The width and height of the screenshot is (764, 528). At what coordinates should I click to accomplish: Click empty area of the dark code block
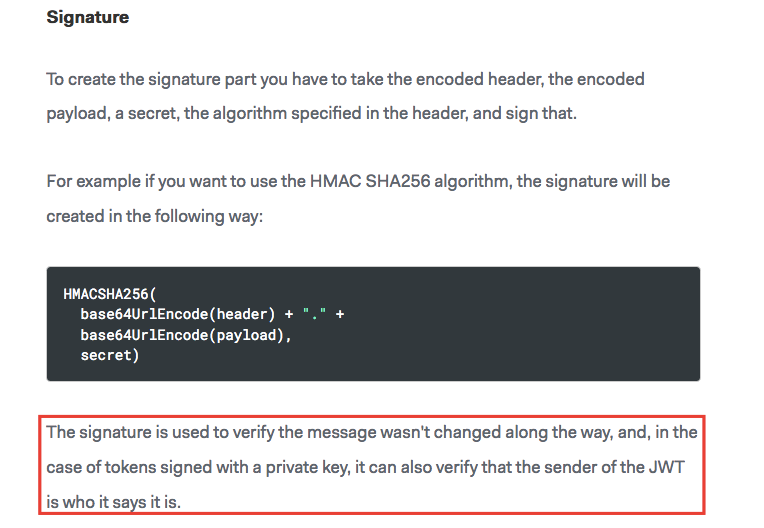[x=530, y=345]
